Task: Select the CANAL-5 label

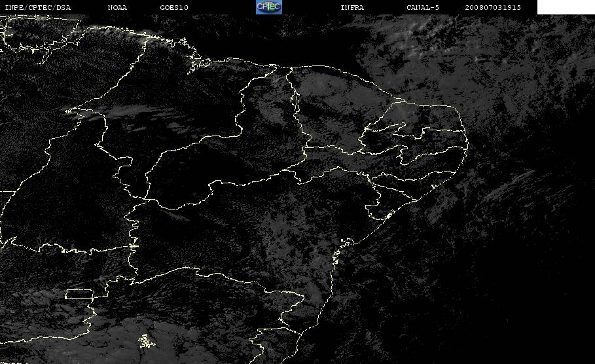Action: pyautogui.click(x=423, y=7)
